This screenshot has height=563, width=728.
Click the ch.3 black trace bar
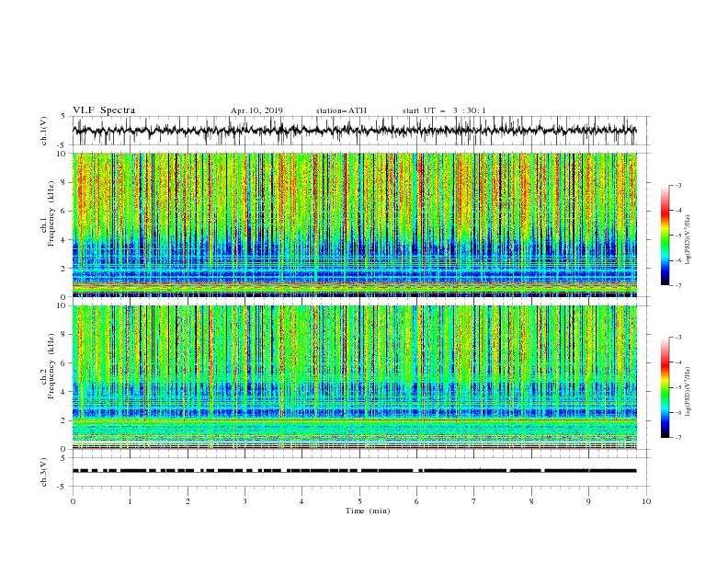(355, 471)
